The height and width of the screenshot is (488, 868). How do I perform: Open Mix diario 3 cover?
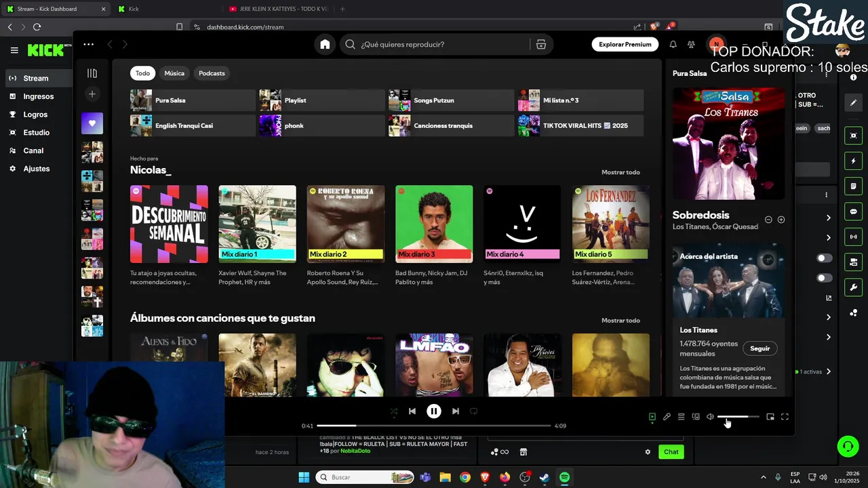434,224
